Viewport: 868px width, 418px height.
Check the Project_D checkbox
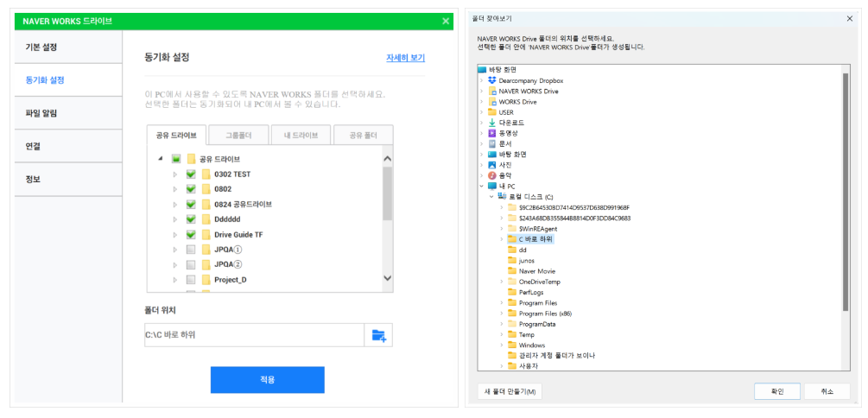191,280
